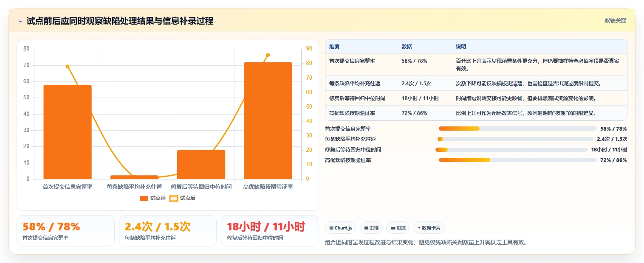Click the 72% / 86% table cell
644x263 pixels.
click(x=414, y=113)
